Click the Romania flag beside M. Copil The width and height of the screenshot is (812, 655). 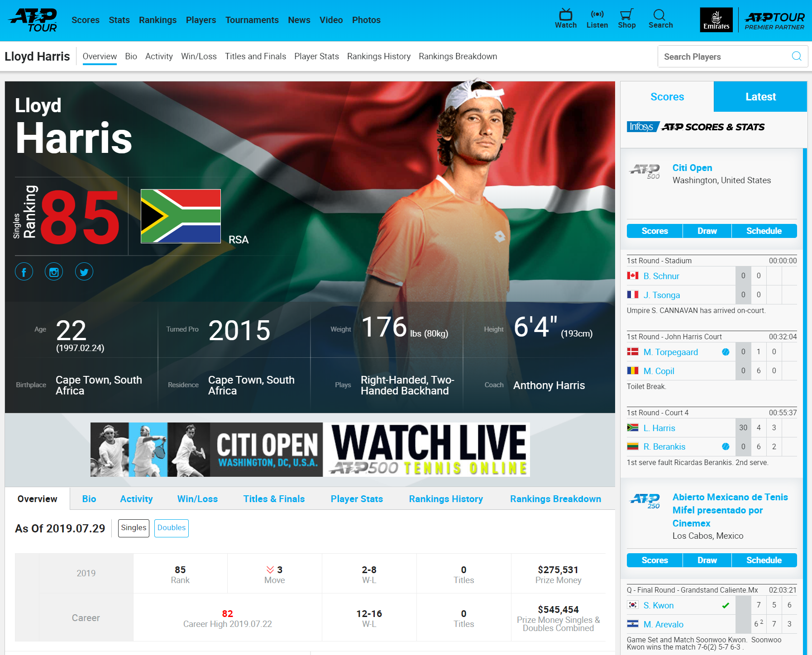click(x=633, y=370)
